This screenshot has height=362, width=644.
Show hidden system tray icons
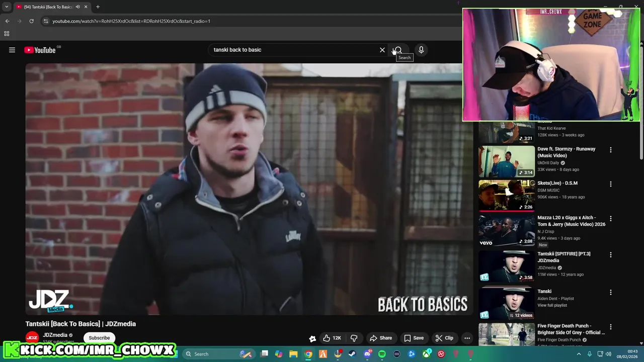point(579,354)
